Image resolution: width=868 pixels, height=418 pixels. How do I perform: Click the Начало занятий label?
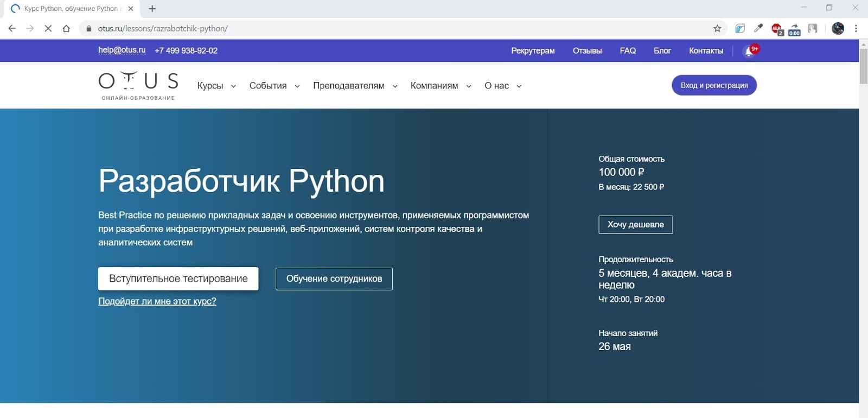(x=628, y=333)
